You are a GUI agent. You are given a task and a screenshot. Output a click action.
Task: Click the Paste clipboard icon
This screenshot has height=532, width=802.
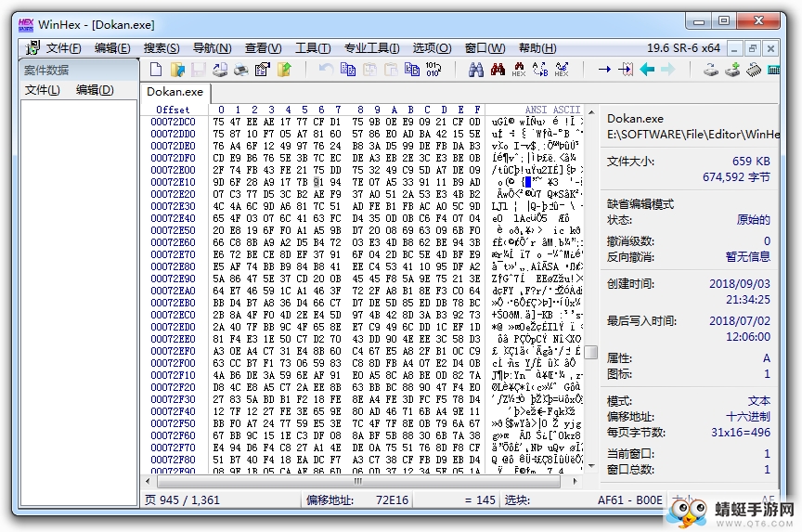391,69
